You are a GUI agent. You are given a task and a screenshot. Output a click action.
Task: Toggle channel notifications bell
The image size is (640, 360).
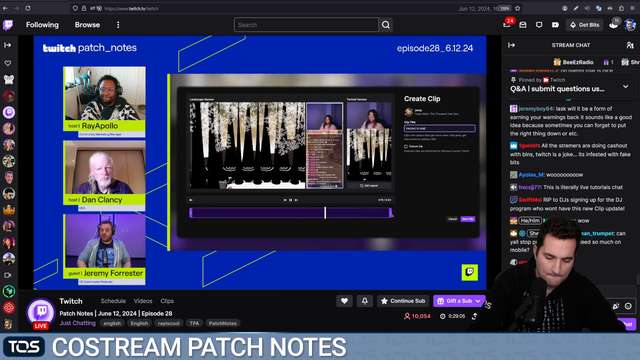364,301
